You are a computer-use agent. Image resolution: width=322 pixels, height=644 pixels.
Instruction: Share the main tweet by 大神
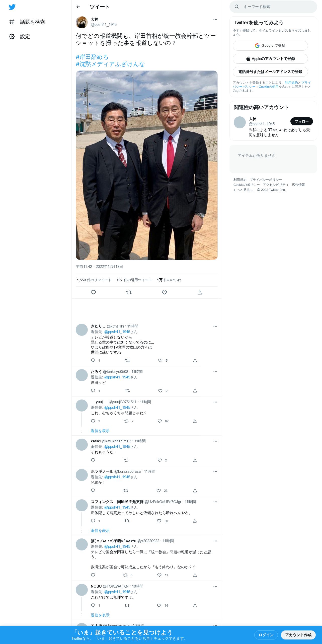[x=200, y=292]
